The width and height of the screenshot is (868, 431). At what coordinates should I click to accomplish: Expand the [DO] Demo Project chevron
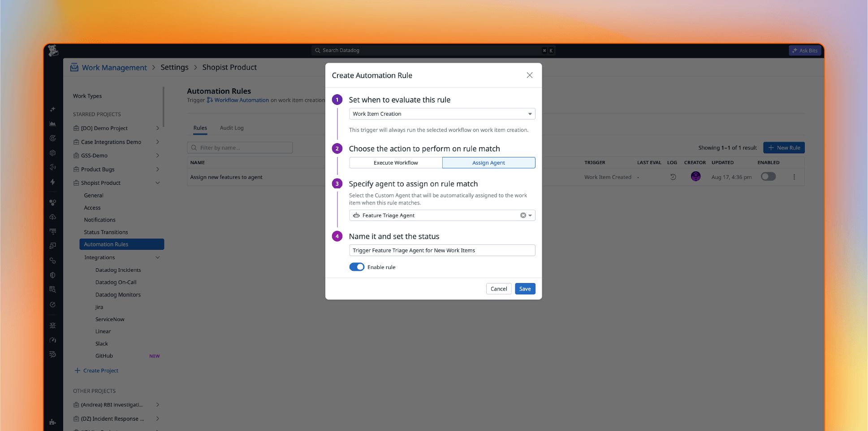(x=158, y=128)
